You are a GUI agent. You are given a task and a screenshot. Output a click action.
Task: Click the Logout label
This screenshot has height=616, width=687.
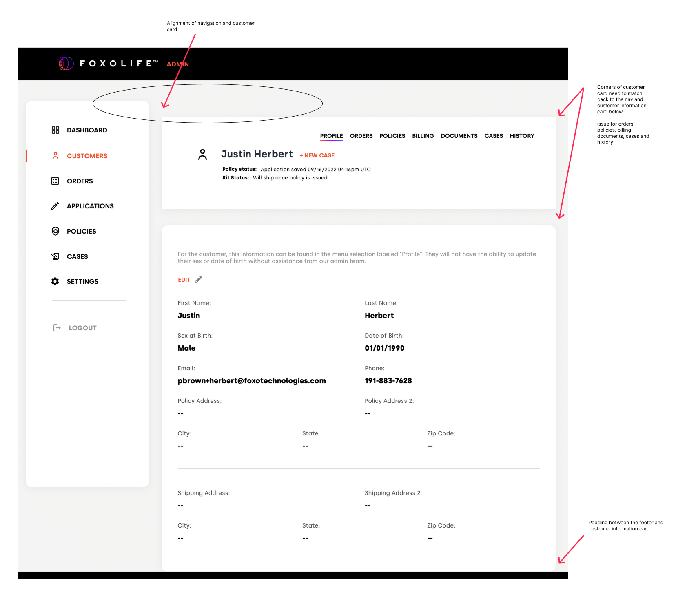click(x=82, y=328)
